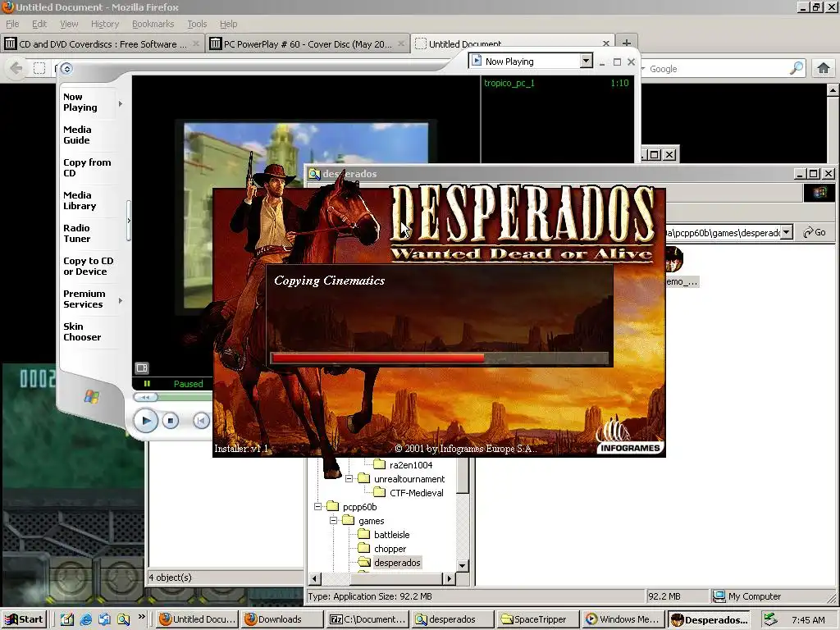Click the Google search field

pyautogui.click(x=718, y=69)
